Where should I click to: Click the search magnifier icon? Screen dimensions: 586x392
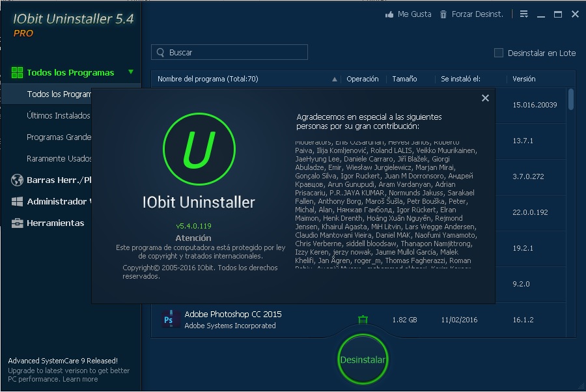pyautogui.click(x=160, y=52)
